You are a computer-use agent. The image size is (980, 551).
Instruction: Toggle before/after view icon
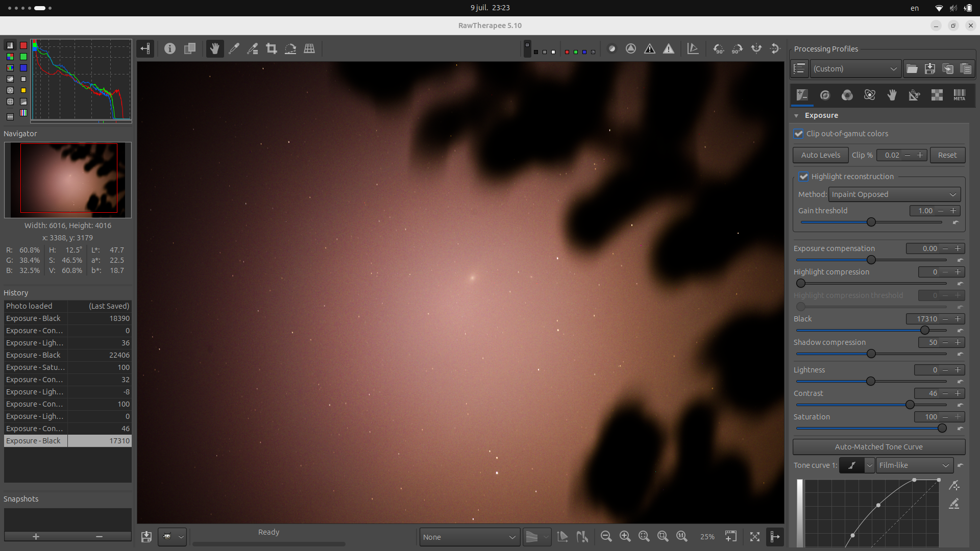[190, 49]
